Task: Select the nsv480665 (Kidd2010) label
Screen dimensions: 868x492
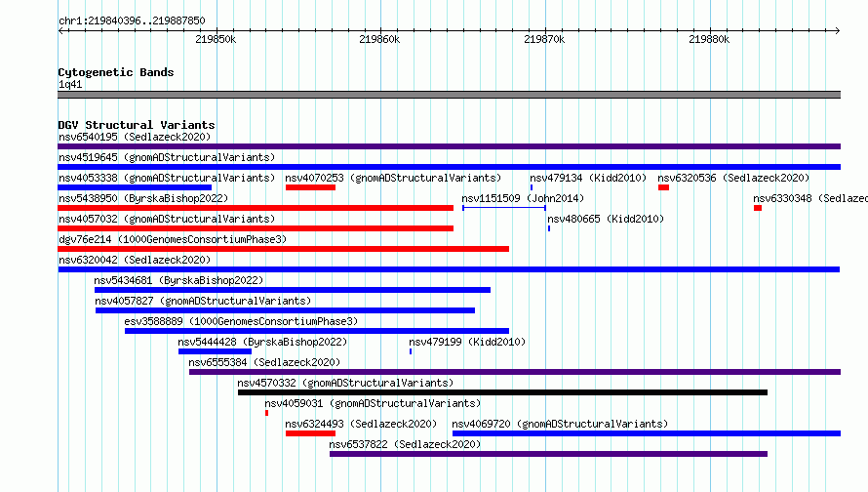Action: (x=606, y=219)
